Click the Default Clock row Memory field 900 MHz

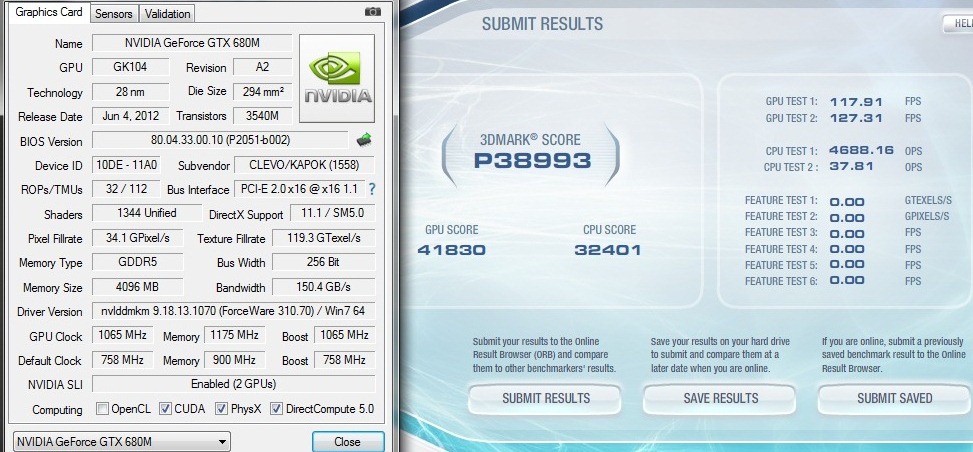234,359
